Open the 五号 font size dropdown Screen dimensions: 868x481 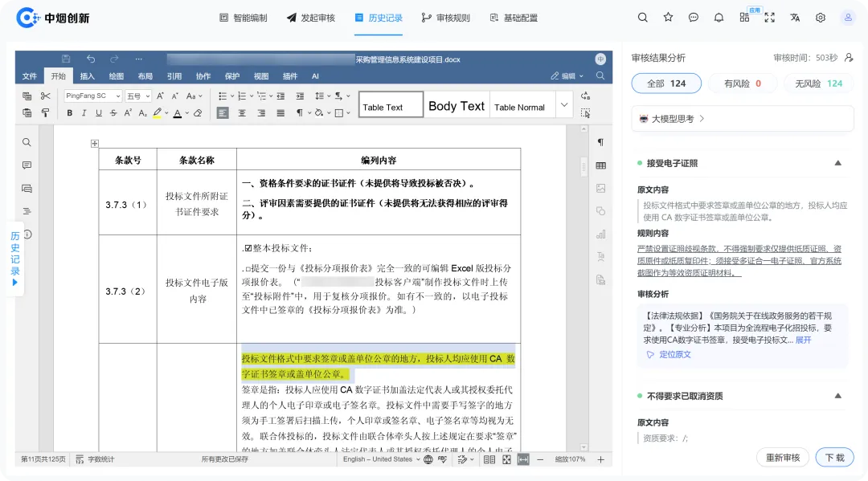tap(138, 96)
